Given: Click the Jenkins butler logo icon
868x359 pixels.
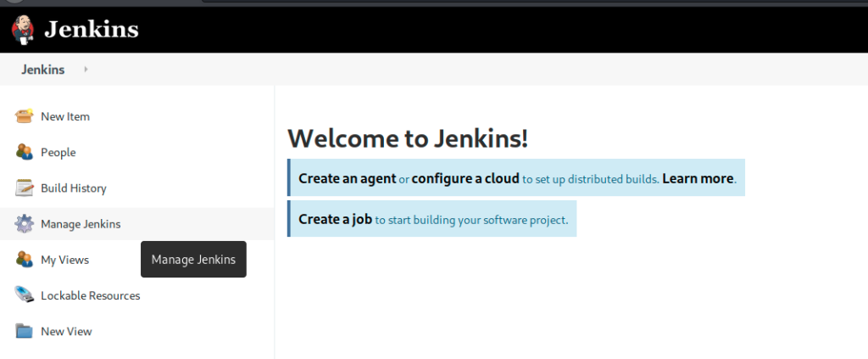Looking at the screenshot, I should click(x=23, y=30).
